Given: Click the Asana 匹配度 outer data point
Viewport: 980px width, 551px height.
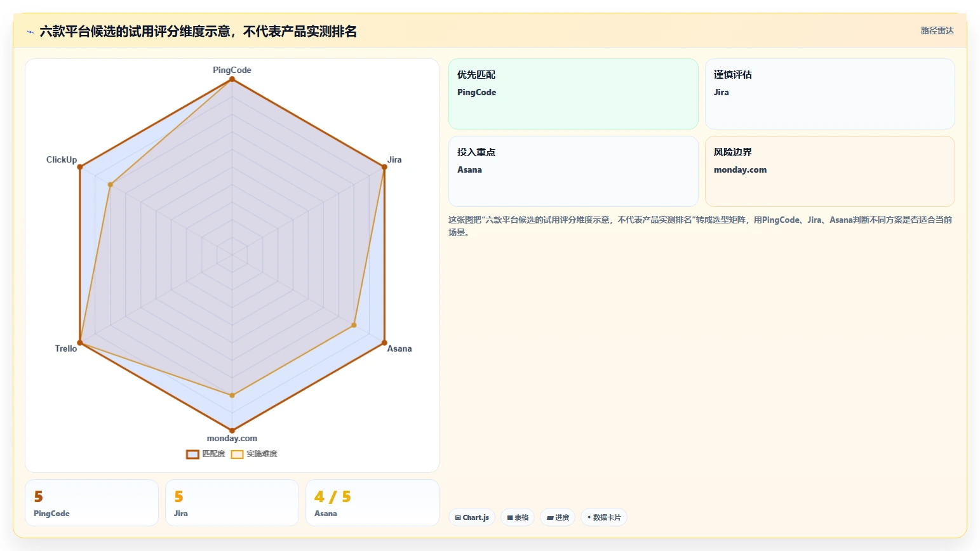Looking at the screenshot, I should [384, 343].
